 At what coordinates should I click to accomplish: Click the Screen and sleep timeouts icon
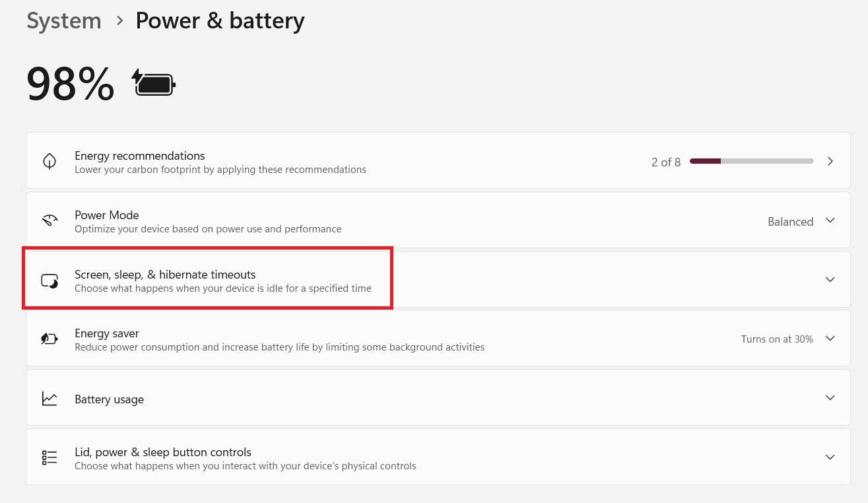point(50,281)
